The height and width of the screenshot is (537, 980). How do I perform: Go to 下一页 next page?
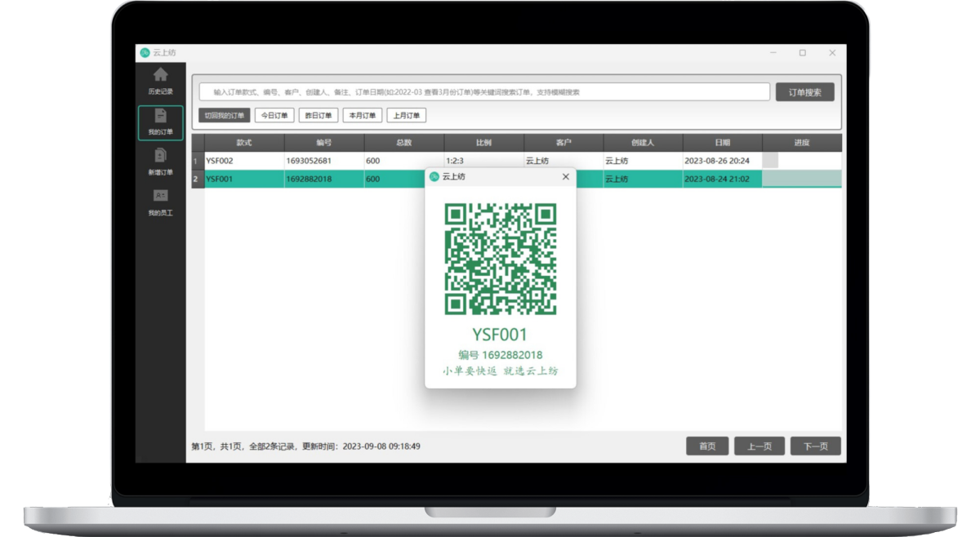816,446
